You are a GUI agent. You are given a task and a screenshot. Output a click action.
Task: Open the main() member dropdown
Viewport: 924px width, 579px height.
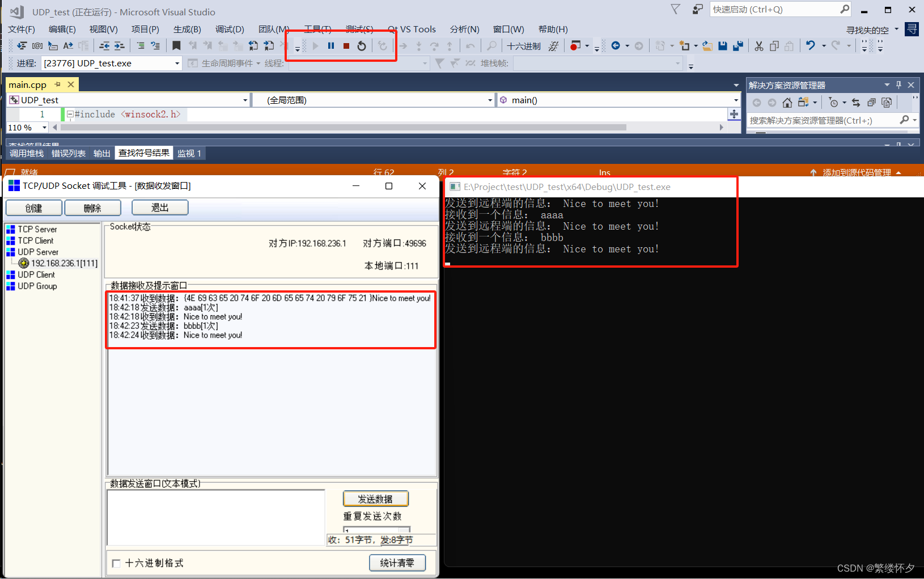coord(736,100)
